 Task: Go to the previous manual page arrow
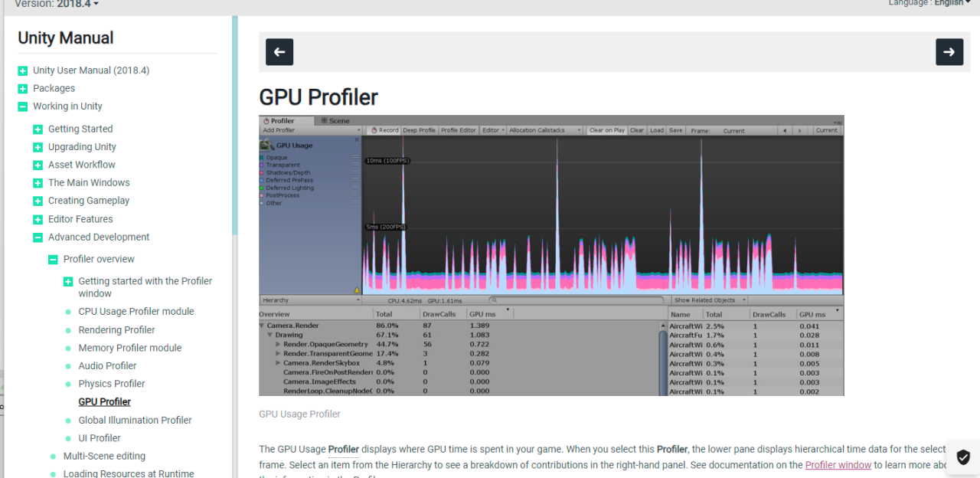279,52
